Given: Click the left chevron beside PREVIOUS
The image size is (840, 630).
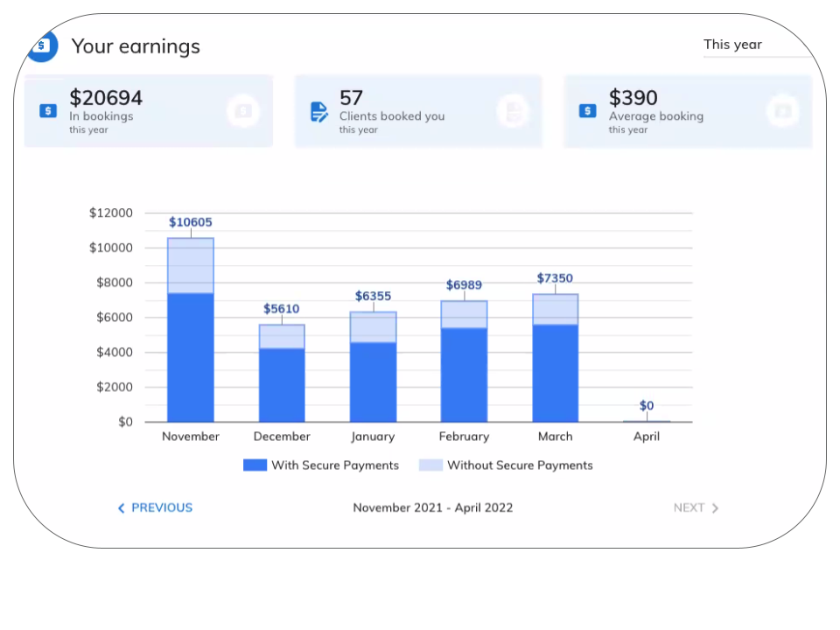Looking at the screenshot, I should 121,507.
